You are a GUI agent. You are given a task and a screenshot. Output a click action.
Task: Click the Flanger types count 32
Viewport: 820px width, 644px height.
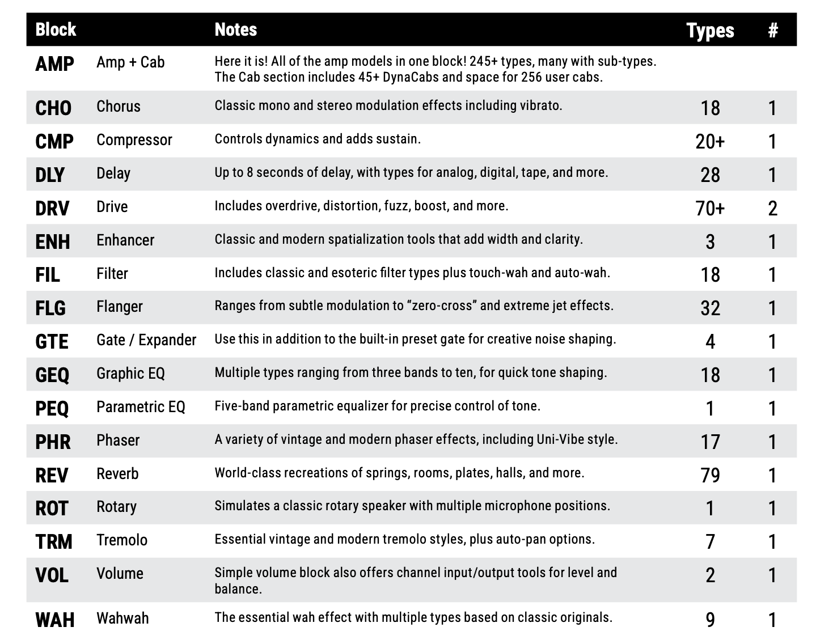pyautogui.click(x=710, y=308)
